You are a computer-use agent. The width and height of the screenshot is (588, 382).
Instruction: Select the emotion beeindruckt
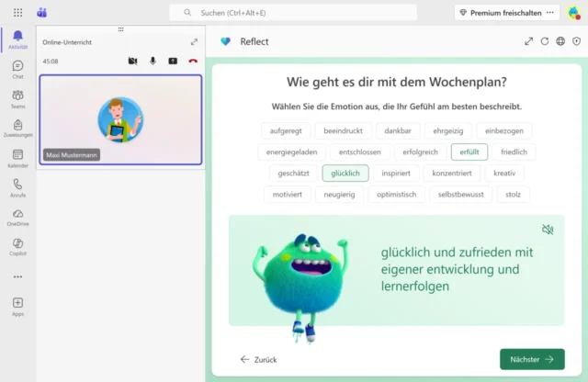click(x=343, y=130)
